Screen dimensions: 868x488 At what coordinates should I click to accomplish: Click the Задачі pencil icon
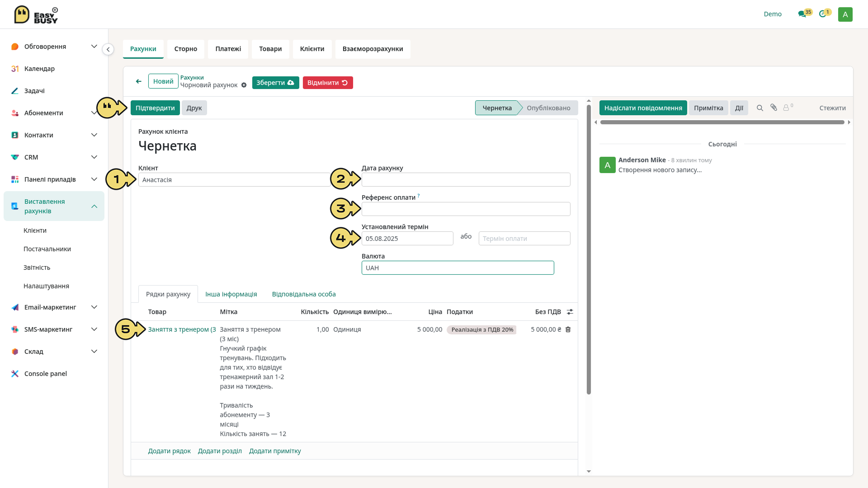15,91
